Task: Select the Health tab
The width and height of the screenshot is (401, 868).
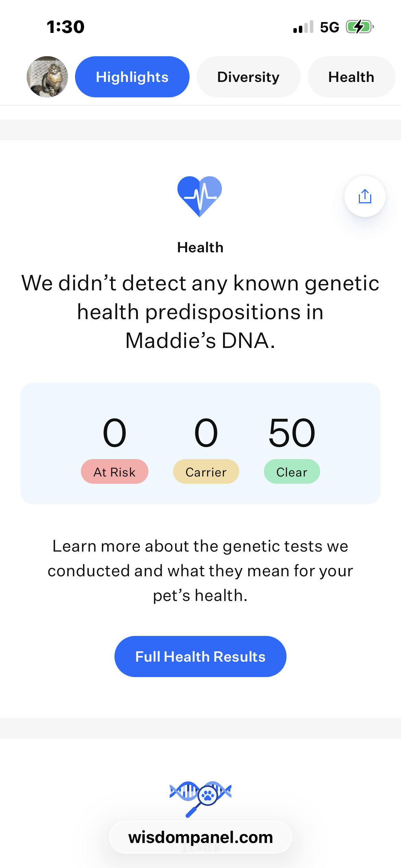Action: click(351, 77)
